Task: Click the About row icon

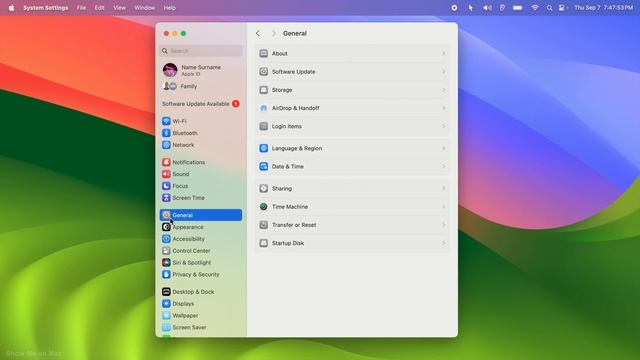Action: (264, 53)
